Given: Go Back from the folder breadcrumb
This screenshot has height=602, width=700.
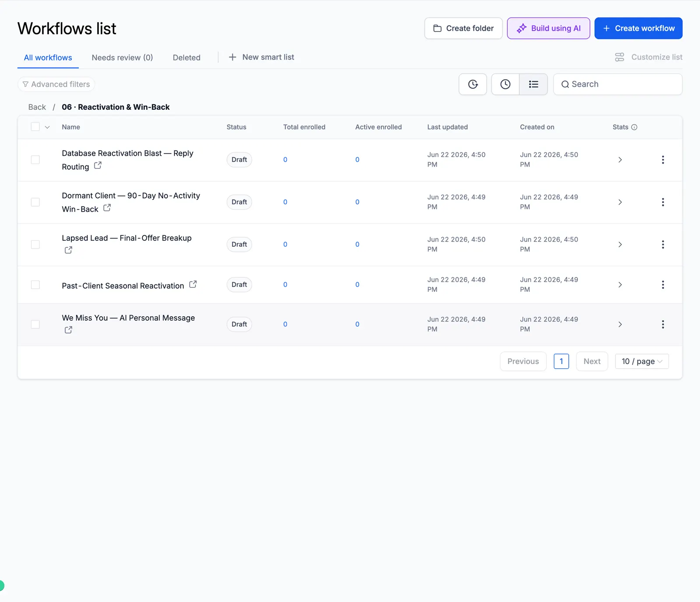Looking at the screenshot, I should (x=37, y=107).
